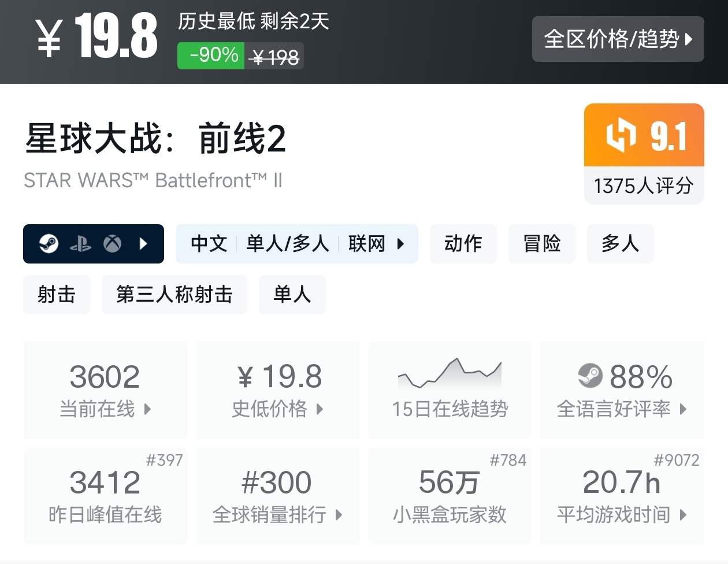This screenshot has height=564, width=728.
Task: Click the Xbox platform icon
Action: (x=112, y=244)
